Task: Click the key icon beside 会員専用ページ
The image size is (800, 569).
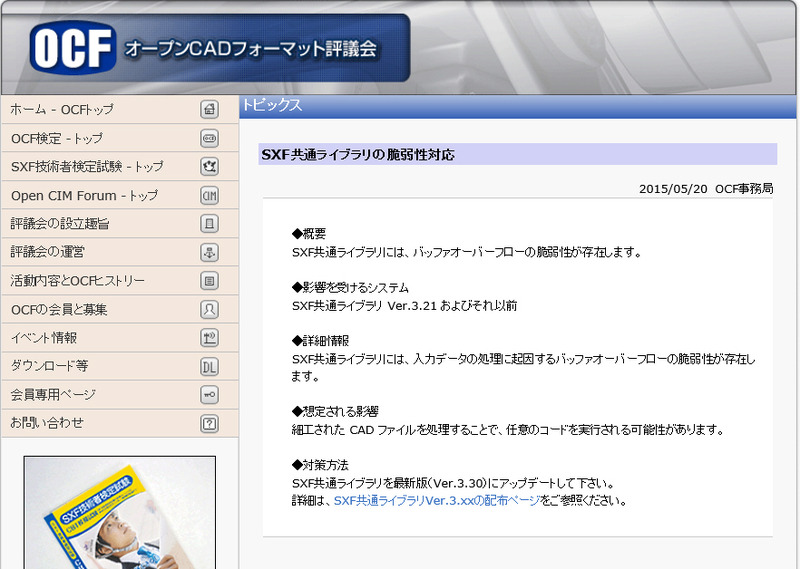Action: click(210, 395)
